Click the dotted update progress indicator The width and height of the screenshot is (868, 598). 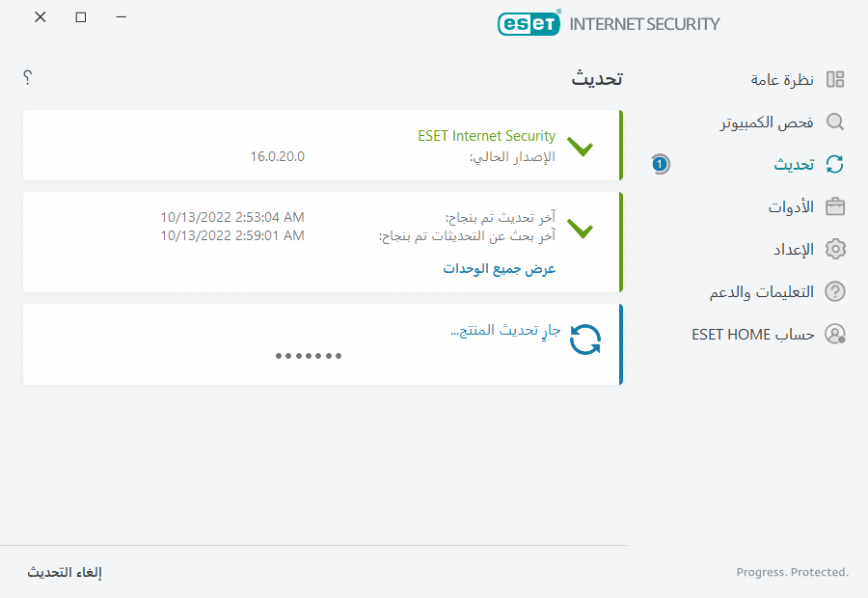[309, 355]
